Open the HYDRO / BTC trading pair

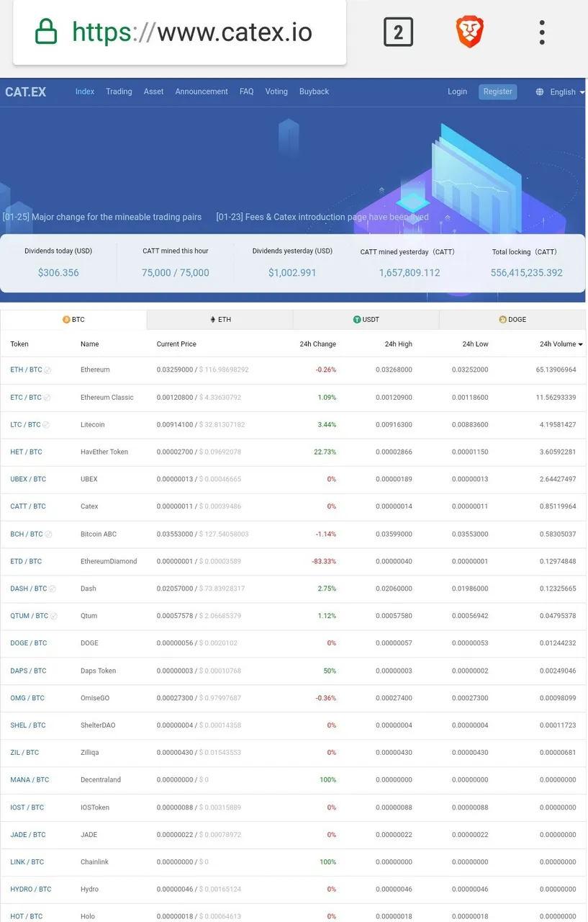click(x=31, y=889)
